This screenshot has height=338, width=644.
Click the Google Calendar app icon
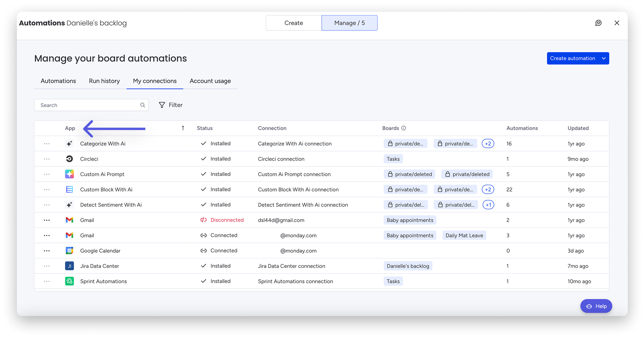click(69, 251)
